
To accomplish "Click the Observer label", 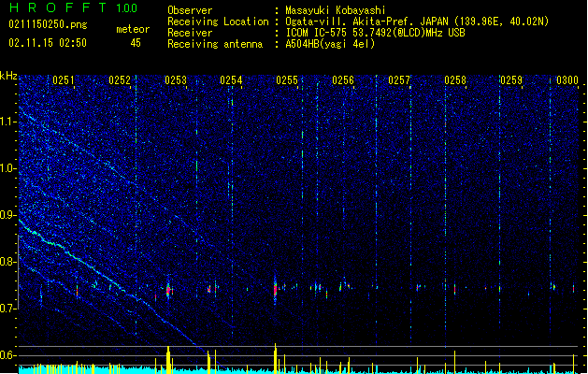I will [190, 10].
